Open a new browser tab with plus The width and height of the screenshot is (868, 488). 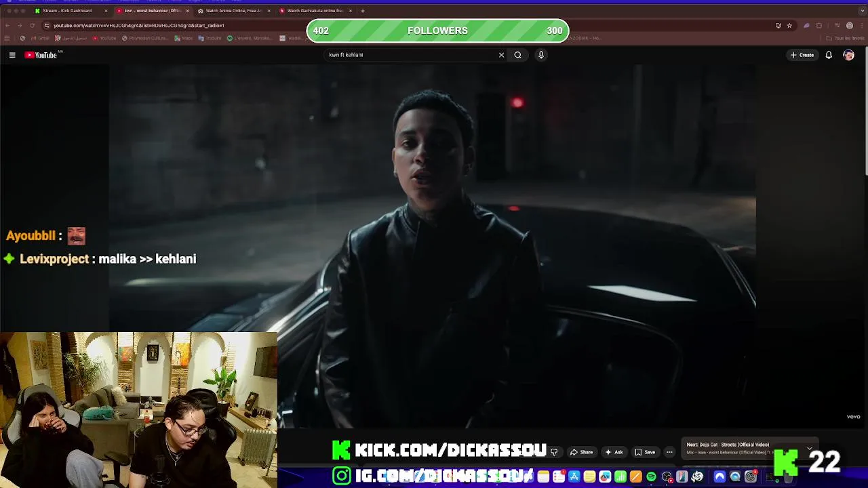363,11
